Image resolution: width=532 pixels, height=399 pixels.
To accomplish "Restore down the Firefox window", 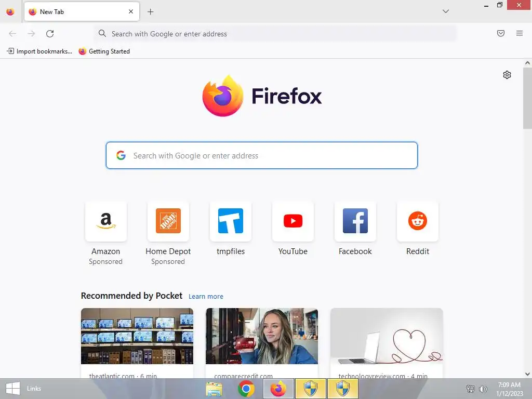I will [x=500, y=5].
